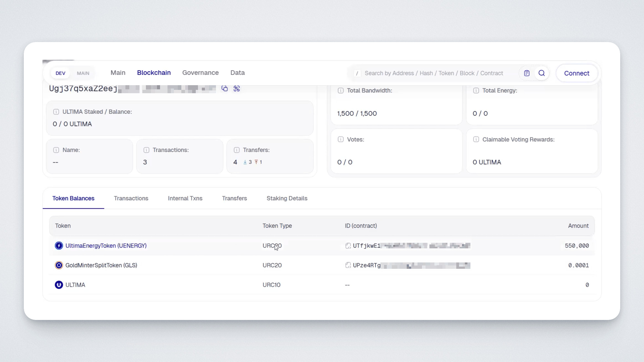This screenshot has width=644, height=362.
Task: Open the Governance menu
Action: click(x=200, y=73)
